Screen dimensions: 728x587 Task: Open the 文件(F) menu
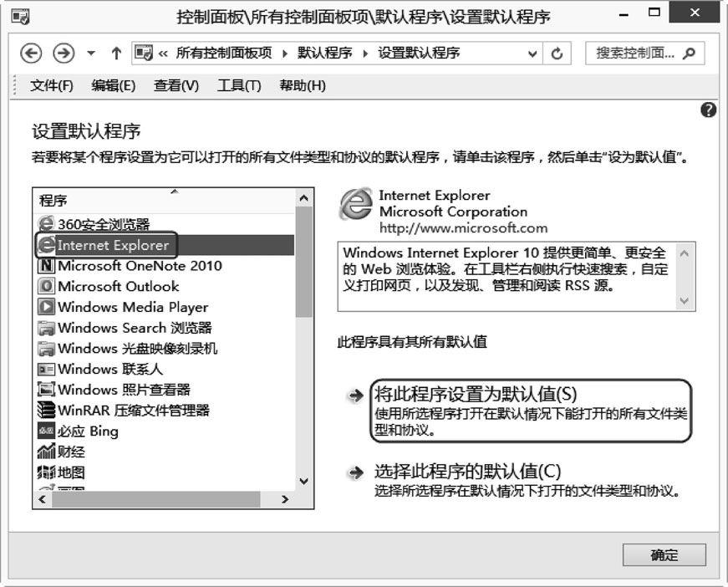click(52, 86)
